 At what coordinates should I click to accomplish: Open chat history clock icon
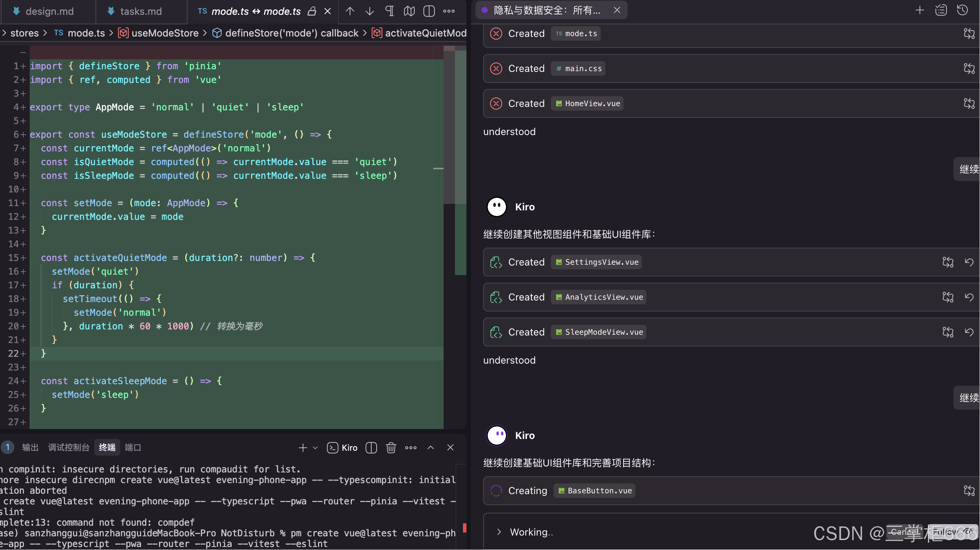click(962, 10)
